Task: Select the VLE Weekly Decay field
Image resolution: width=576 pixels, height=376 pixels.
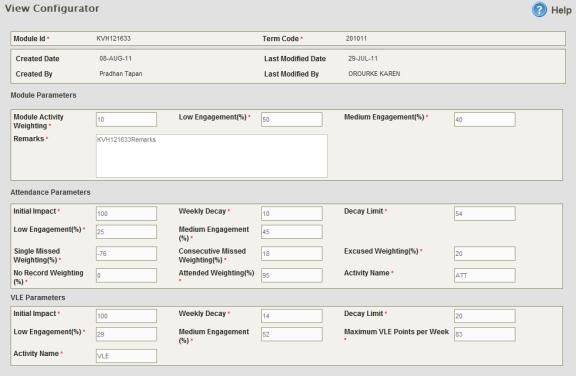Action: [x=292, y=316]
